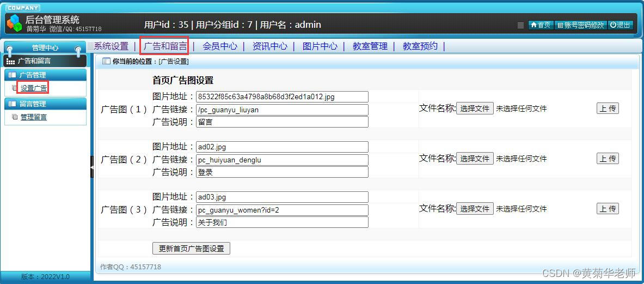Click 广告说明 field containing 登录
The image size is (644, 284).
coord(282,172)
